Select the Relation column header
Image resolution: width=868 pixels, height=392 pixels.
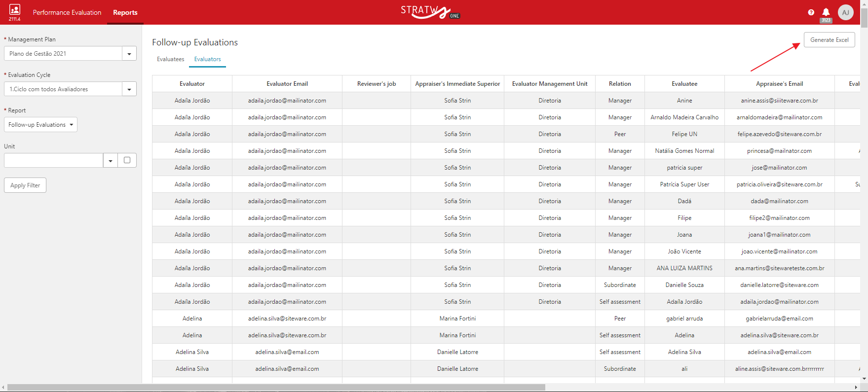[x=620, y=84]
